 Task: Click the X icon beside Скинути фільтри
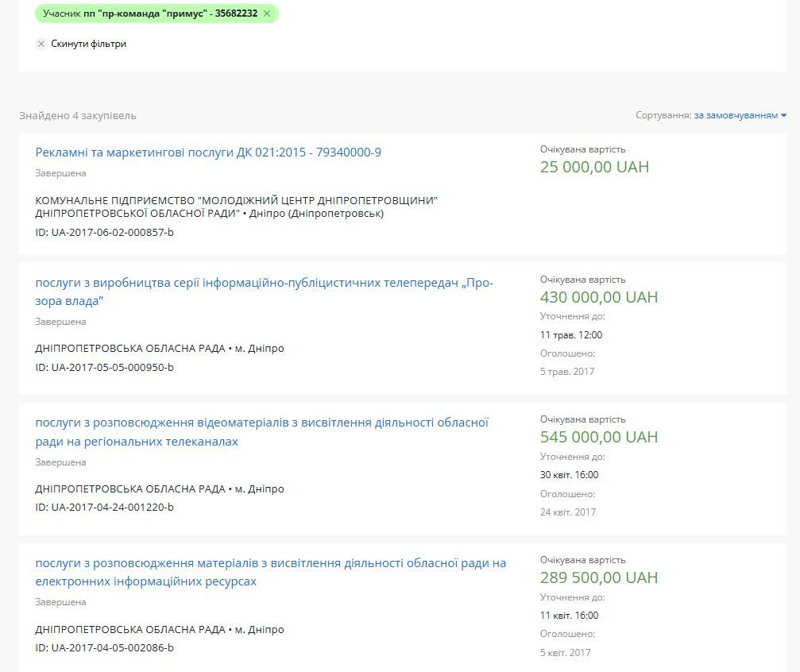pos(41,44)
